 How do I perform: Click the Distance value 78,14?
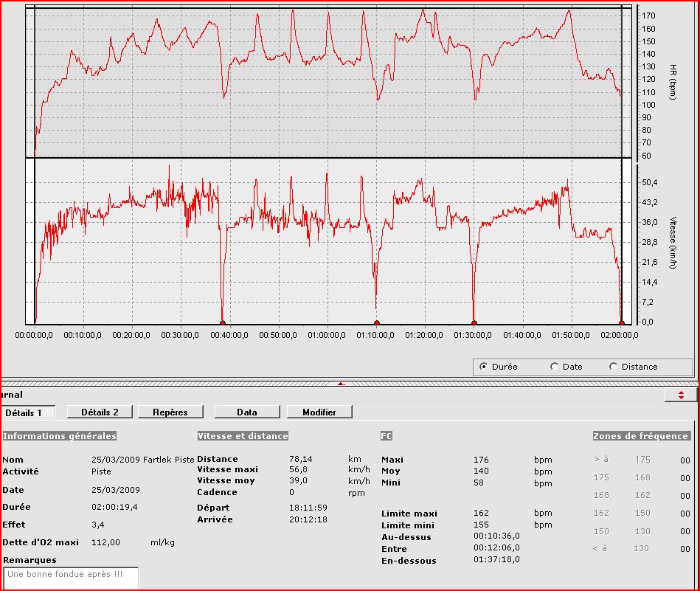tap(300, 459)
